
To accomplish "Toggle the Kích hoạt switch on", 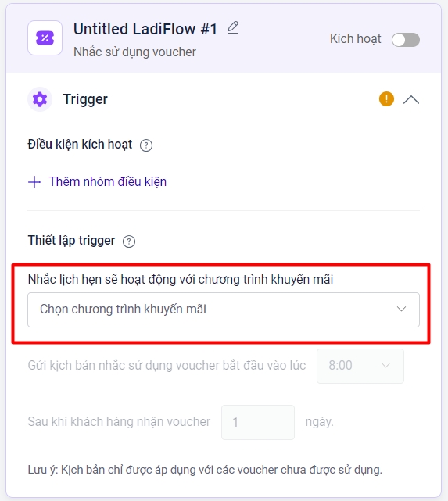I will pos(406,40).
